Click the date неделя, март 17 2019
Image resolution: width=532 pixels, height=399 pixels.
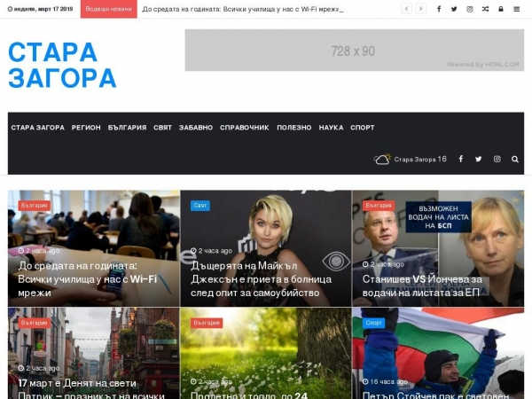(x=41, y=9)
